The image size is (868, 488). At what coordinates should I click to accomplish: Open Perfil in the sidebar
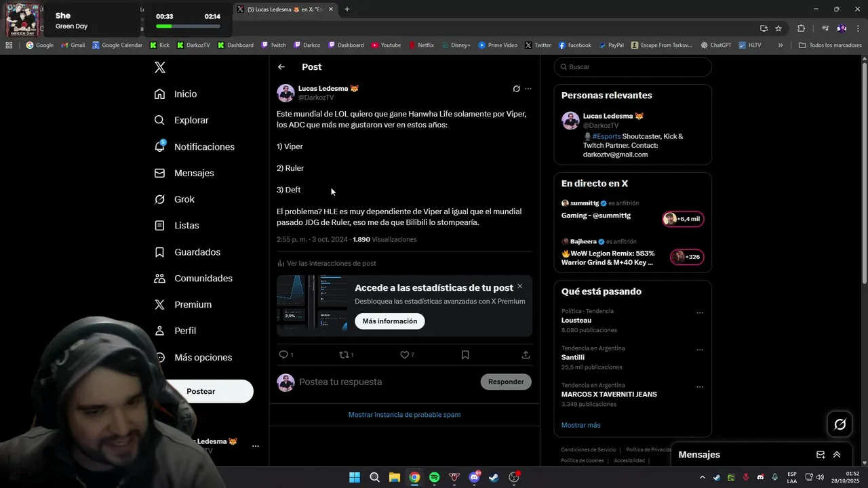click(176, 331)
